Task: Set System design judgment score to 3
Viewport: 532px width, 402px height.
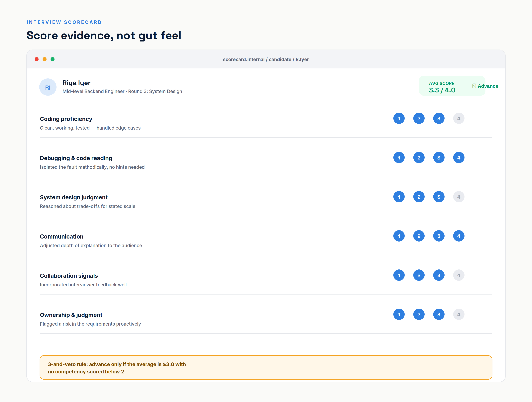Action: pos(439,197)
